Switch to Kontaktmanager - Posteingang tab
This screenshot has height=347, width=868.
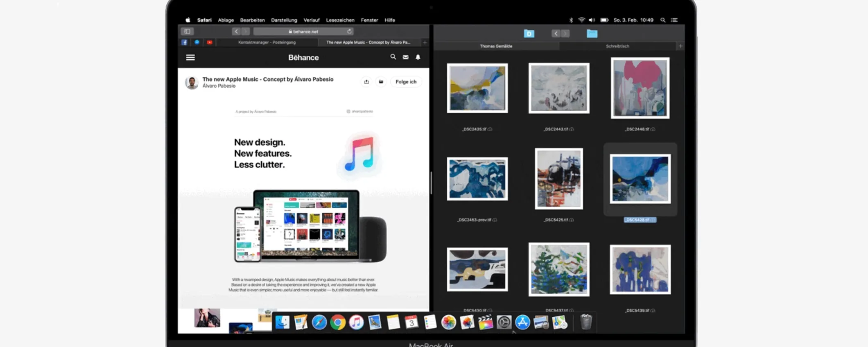click(x=267, y=43)
